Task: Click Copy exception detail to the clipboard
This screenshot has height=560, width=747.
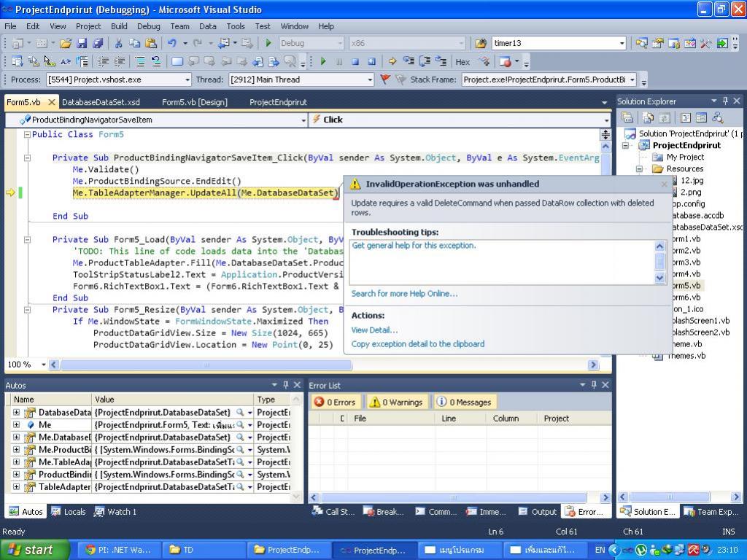Action: tap(417, 343)
